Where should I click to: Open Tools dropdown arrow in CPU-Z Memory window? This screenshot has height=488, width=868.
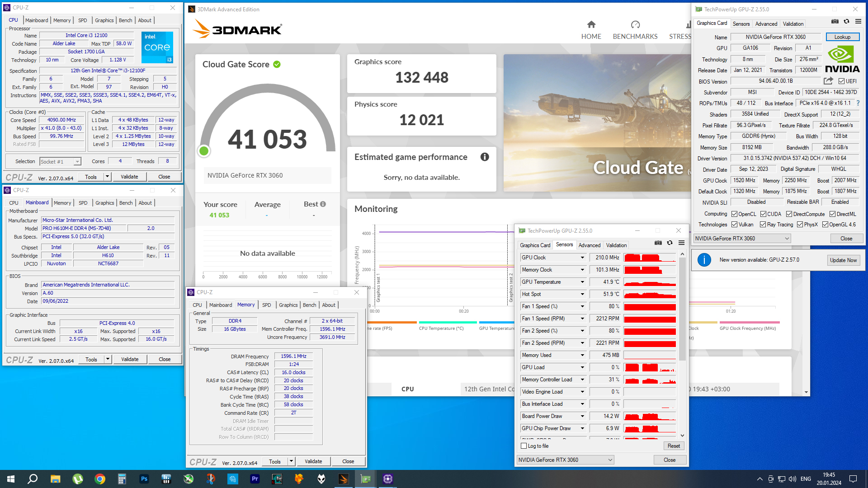(292, 461)
